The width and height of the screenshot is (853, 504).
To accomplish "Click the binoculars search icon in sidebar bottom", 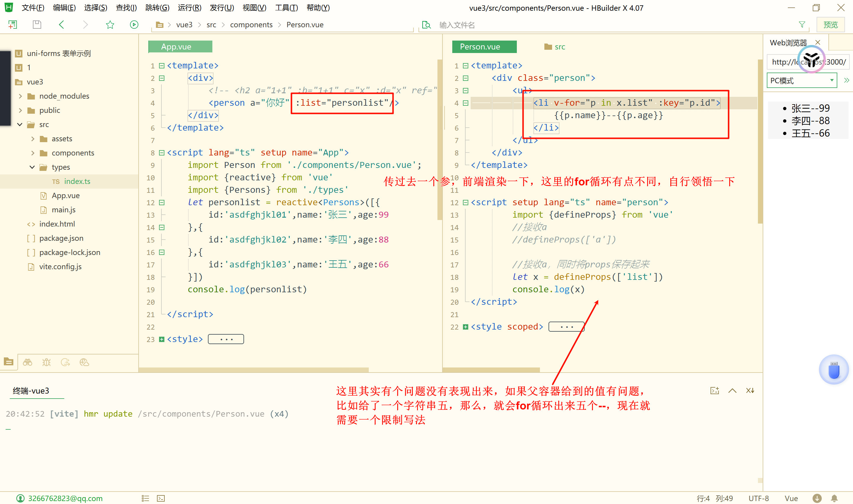I will pos(27,362).
